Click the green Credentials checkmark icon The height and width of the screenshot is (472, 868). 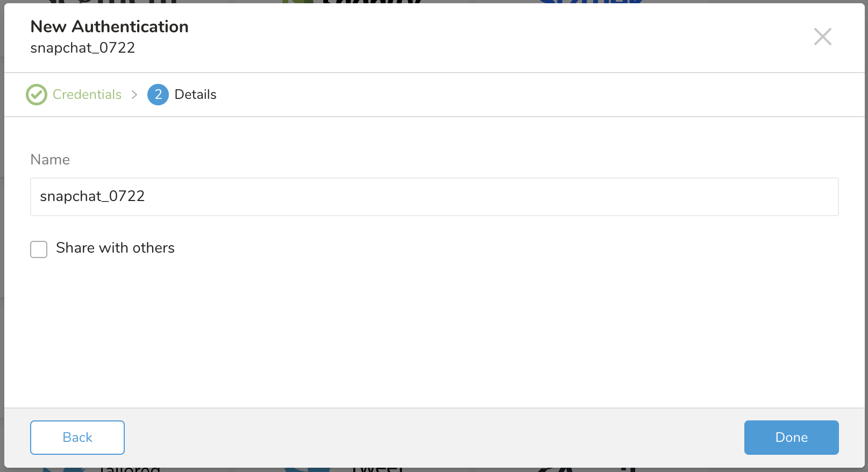(37, 95)
